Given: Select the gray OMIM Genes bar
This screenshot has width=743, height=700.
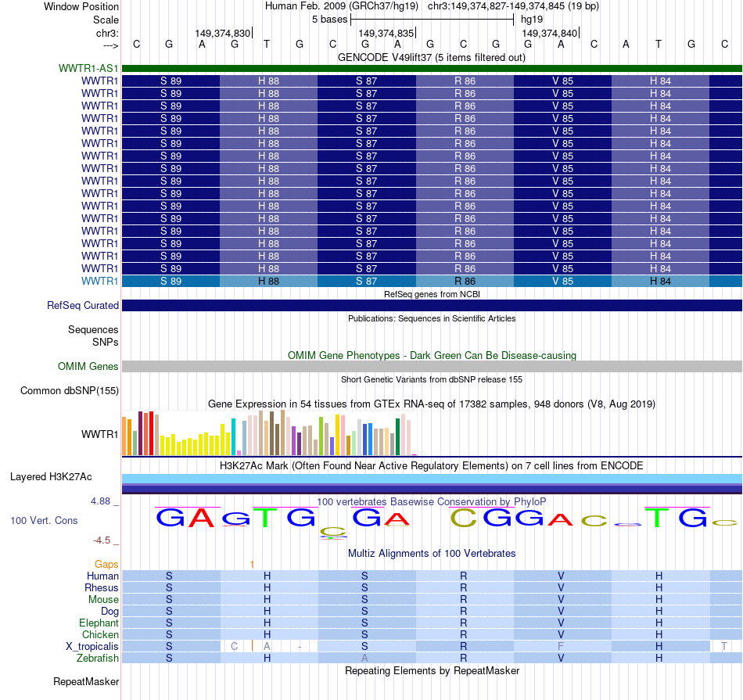Looking at the screenshot, I should pos(432,366).
